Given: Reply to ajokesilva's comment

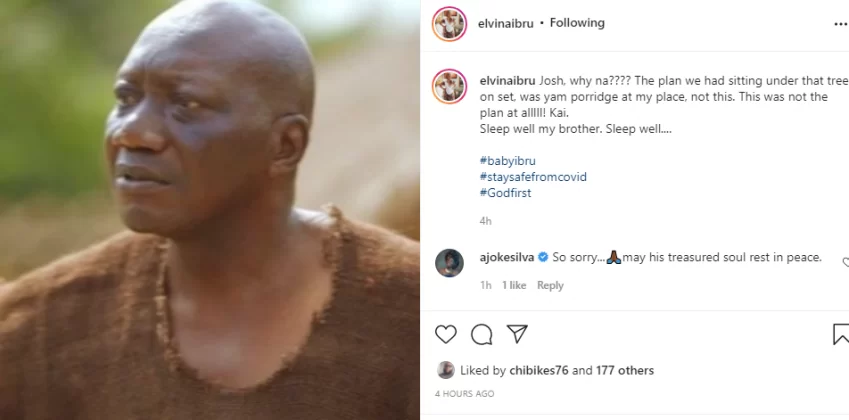Looking at the screenshot, I should (x=550, y=285).
